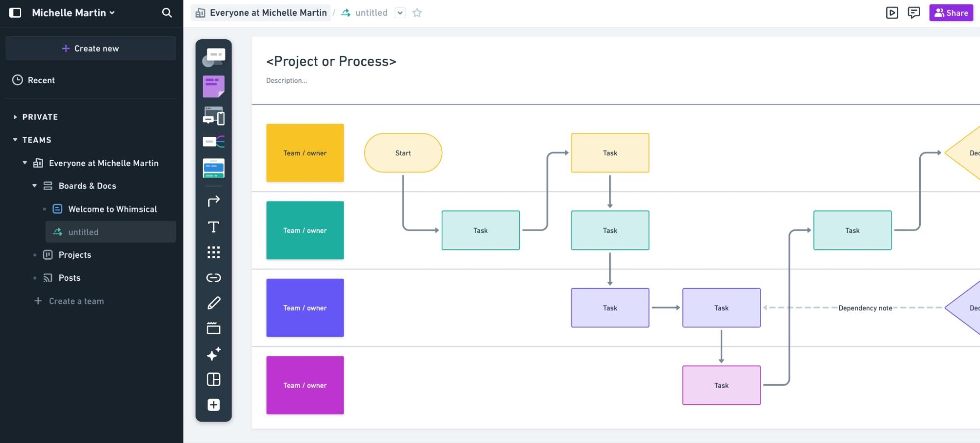This screenshot has height=443, width=980.
Task: Collapse the Boards & Docs tree
Action: click(34, 186)
